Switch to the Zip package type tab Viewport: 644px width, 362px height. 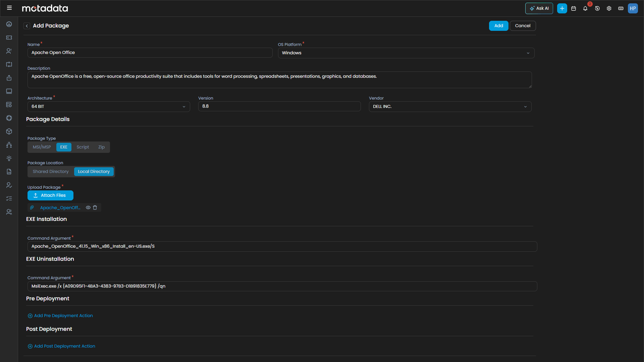[101, 147]
